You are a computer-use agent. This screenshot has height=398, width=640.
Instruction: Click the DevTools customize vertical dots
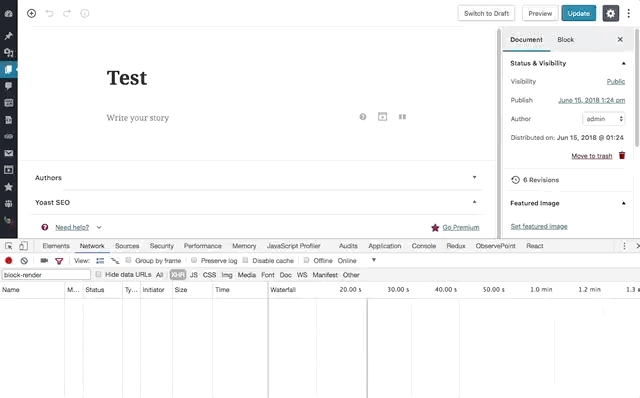[624, 246]
